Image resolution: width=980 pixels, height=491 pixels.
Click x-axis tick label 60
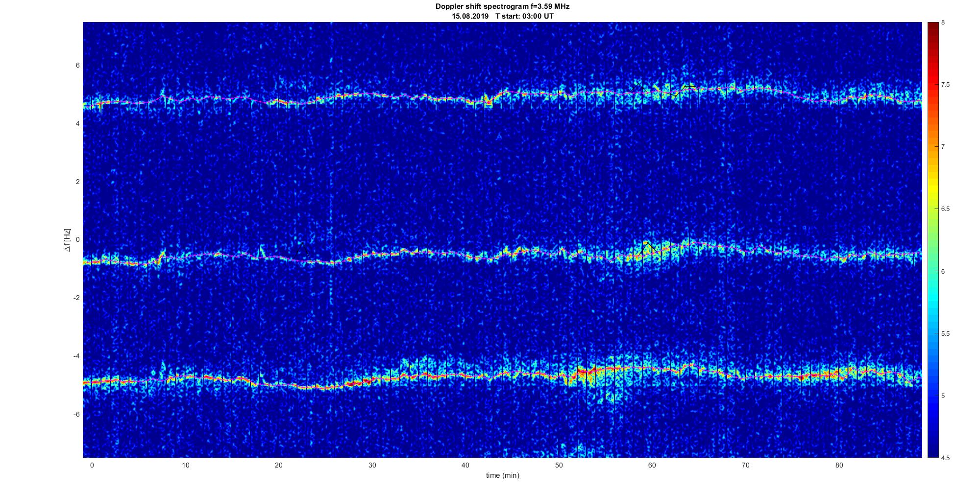pos(652,465)
